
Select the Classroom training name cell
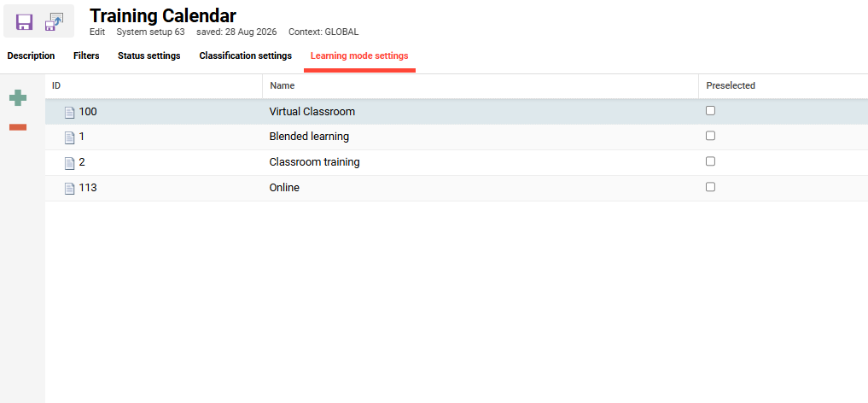pos(314,162)
